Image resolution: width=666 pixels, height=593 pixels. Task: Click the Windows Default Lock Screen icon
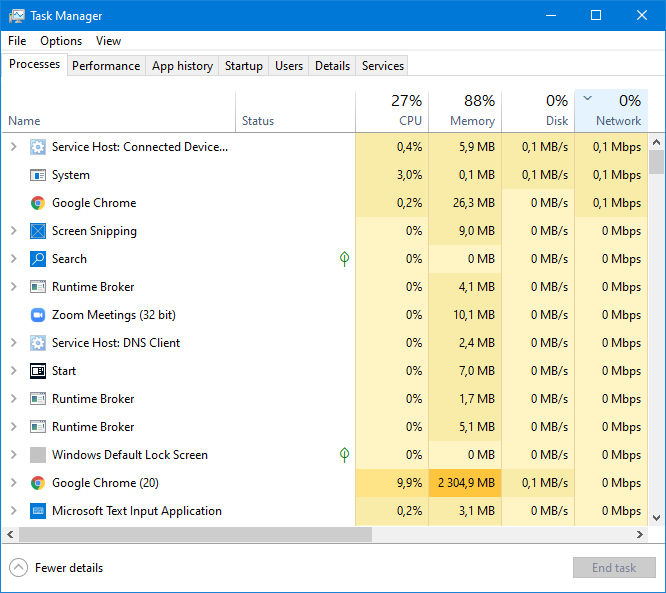38,455
